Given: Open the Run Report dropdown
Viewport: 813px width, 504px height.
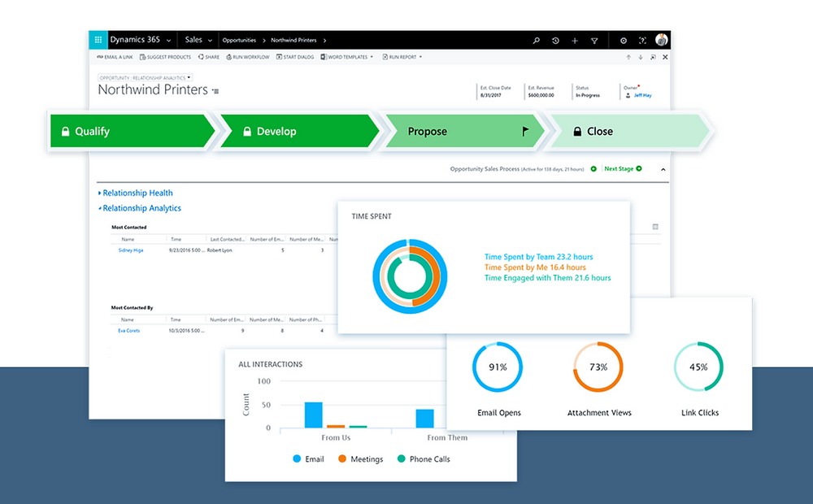Looking at the screenshot, I should pyautogui.click(x=402, y=57).
